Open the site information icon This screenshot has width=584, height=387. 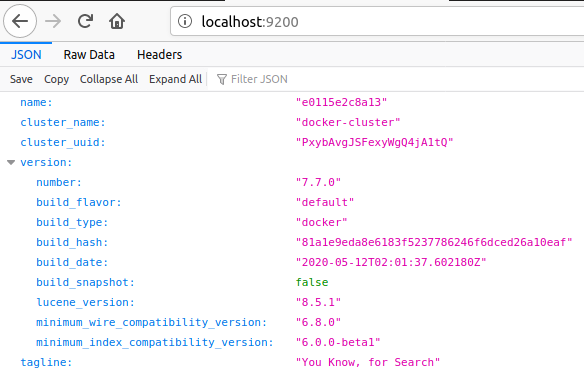pyautogui.click(x=185, y=21)
